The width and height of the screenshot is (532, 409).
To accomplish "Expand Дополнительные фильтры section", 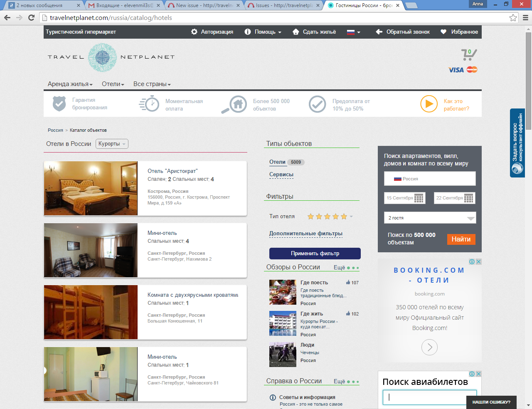I will click(305, 234).
